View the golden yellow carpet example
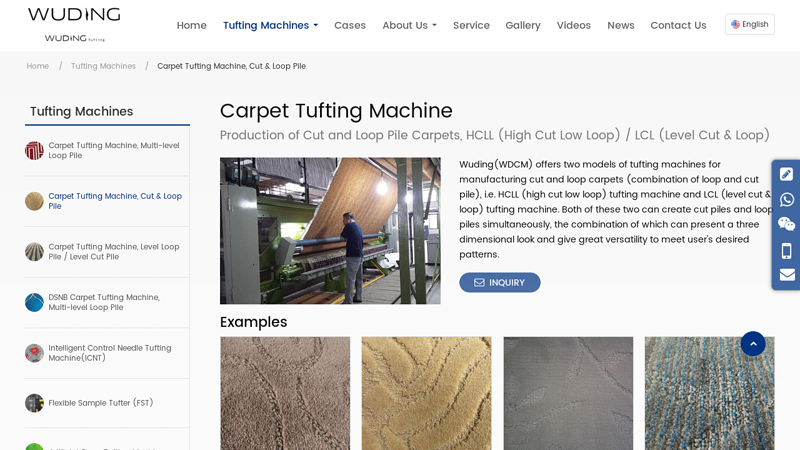 coord(427,393)
